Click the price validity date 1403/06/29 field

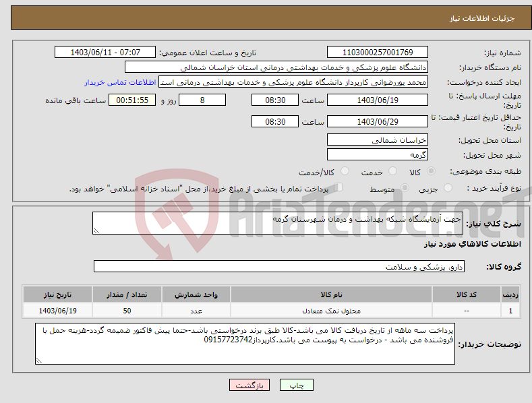(x=378, y=121)
